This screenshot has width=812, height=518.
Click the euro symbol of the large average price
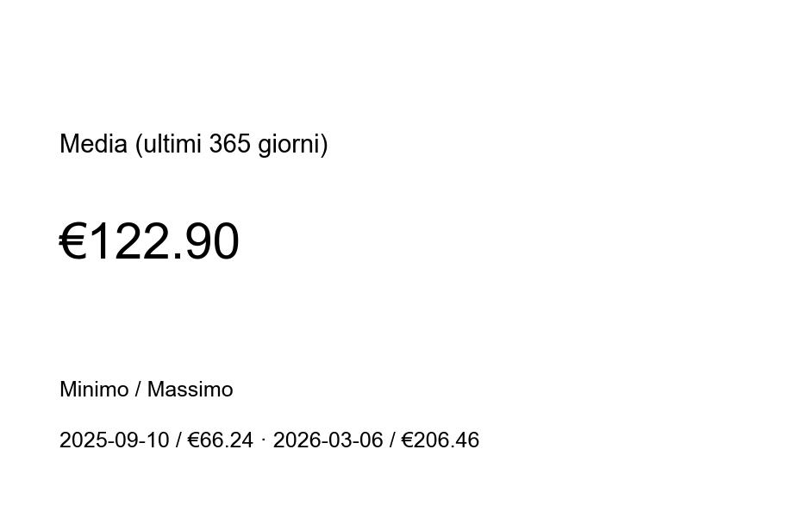[73, 241]
